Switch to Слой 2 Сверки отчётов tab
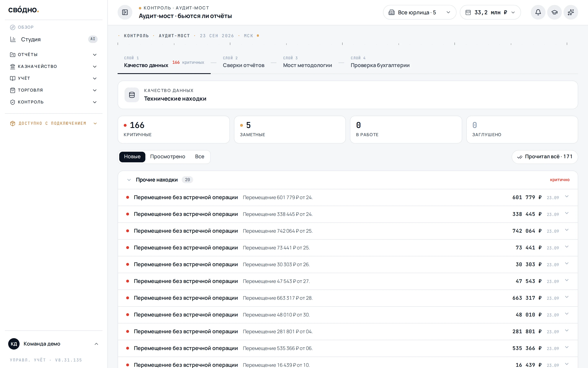The height and width of the screenshot is (368, 588). tap(243, 62)
